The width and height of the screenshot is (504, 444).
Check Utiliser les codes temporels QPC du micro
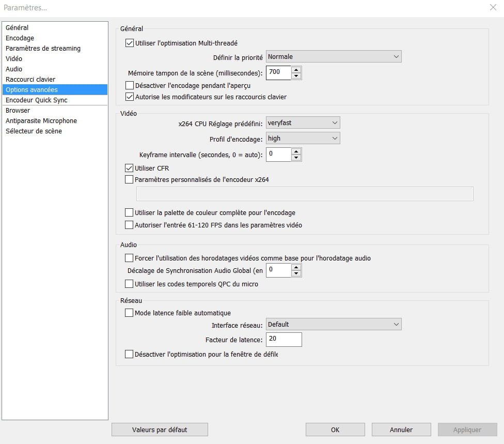129,284
